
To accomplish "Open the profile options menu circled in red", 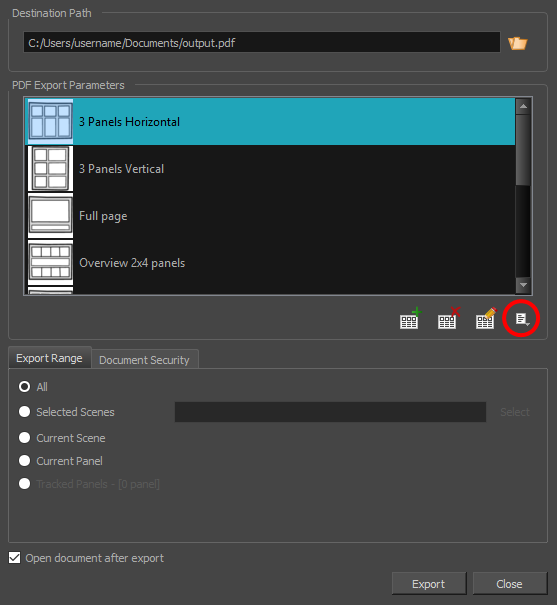I will (x=522, y=319).
